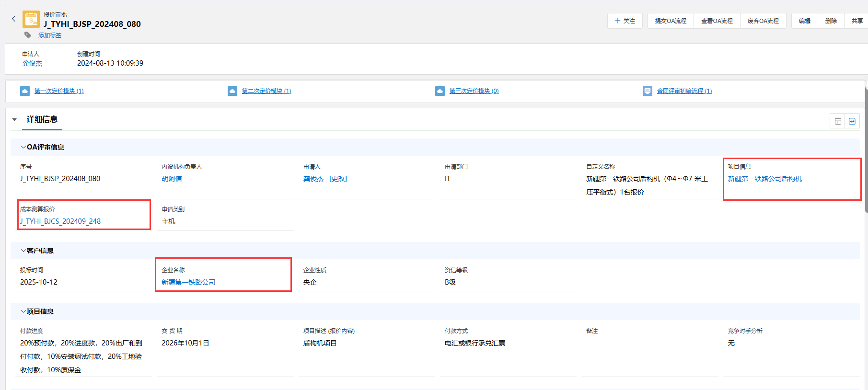Select the 详细信息 tab

pyautogui.click(x=42, y=120)
